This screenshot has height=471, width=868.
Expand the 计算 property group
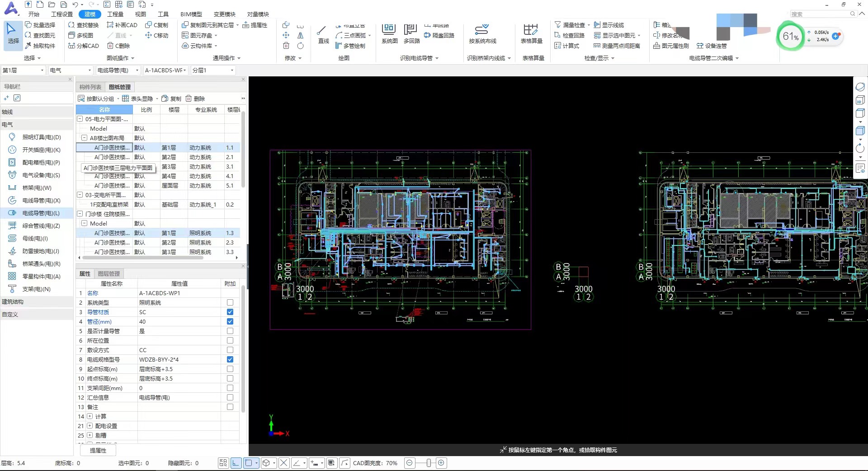tap(90, 416)
